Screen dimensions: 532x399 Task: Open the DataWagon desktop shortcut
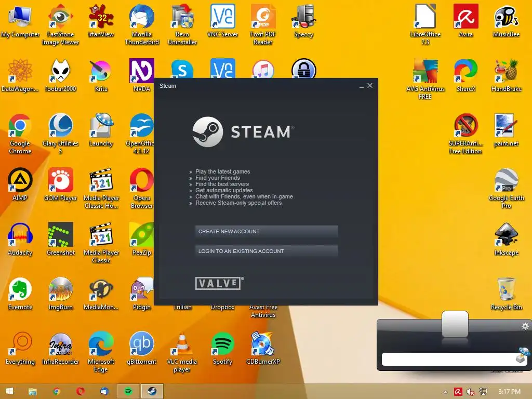20,75
